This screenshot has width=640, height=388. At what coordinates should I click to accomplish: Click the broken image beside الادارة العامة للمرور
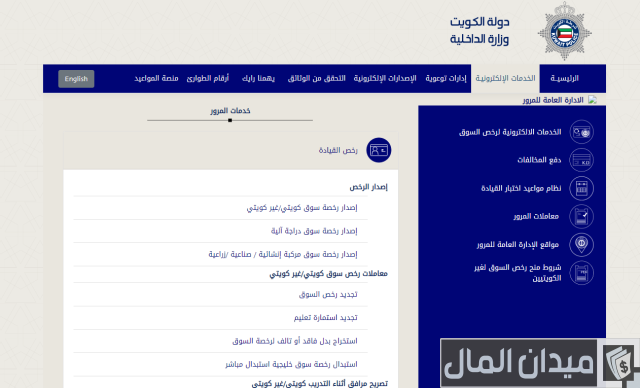click(x=592, y=100)
